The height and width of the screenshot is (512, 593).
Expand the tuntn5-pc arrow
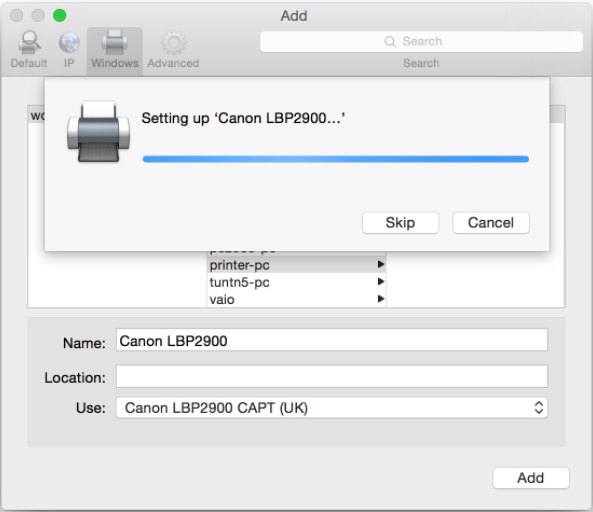tap(381, 281)
